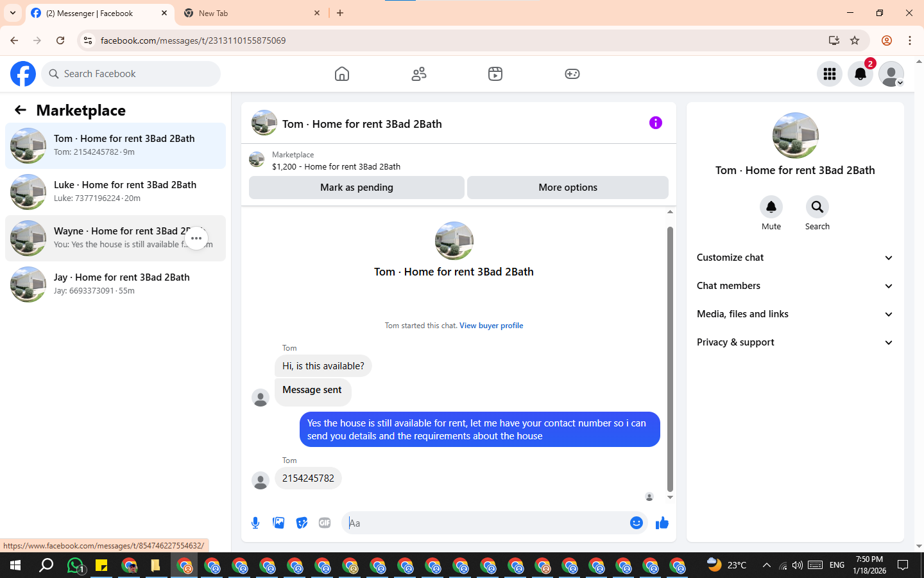Open the notifications bell with badge 2
Image resolution: width=924 pixels, height=578 pixels.
(x=860, y=74)
